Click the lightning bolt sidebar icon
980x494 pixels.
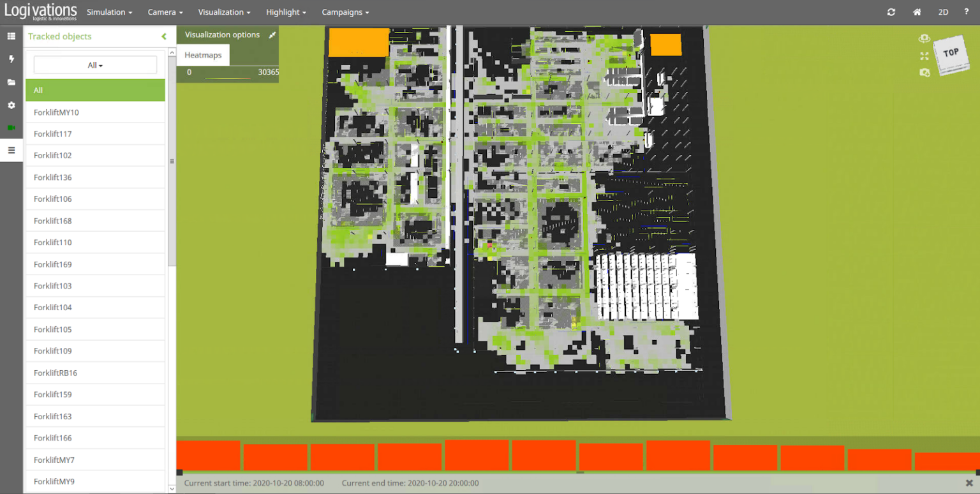pyautogui.click(x=11, y=59)
